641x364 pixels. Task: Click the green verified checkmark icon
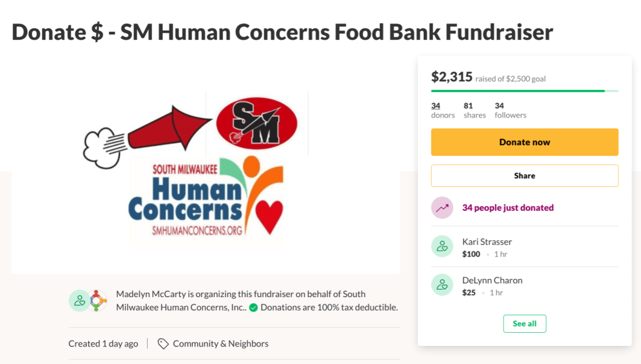point(254,308)
